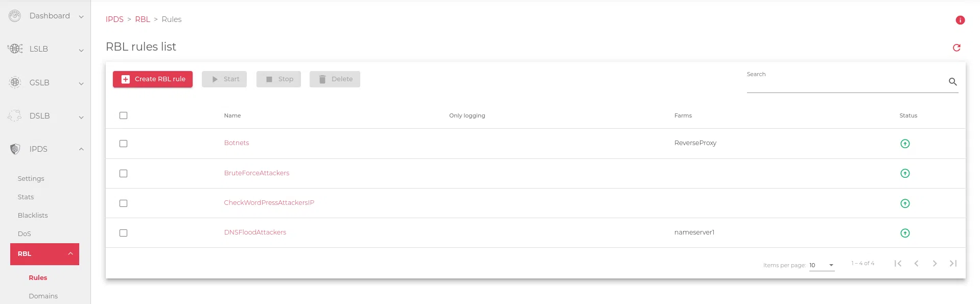The height and width of the screenshot is (304, 980).
Task: Click the DNSFloodAttackers status icon
Action: (905, 233)
